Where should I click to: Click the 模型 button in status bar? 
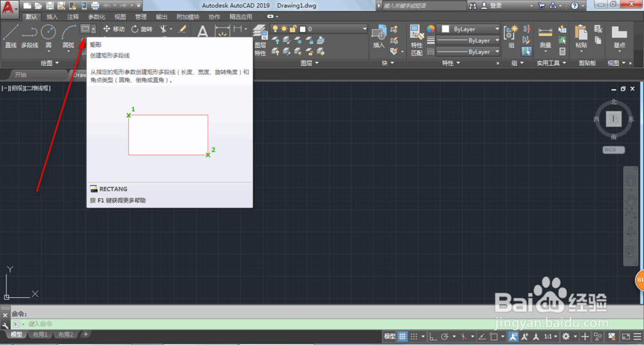tap(390, 337)
